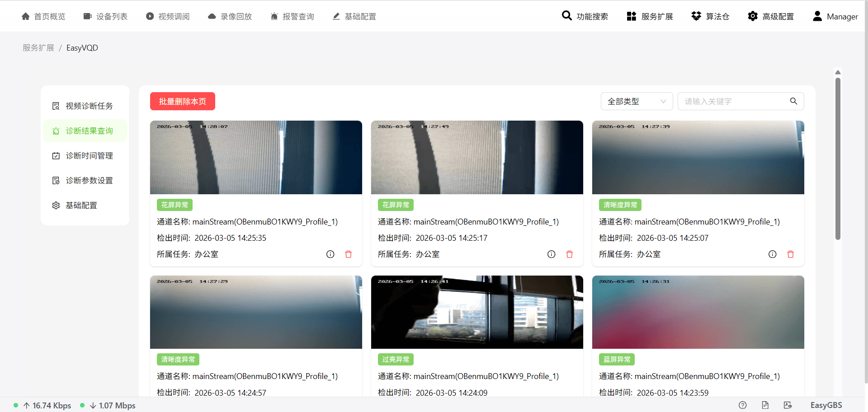Show info for result 14:25:17

pyautogui.click(x=552, y=254)
